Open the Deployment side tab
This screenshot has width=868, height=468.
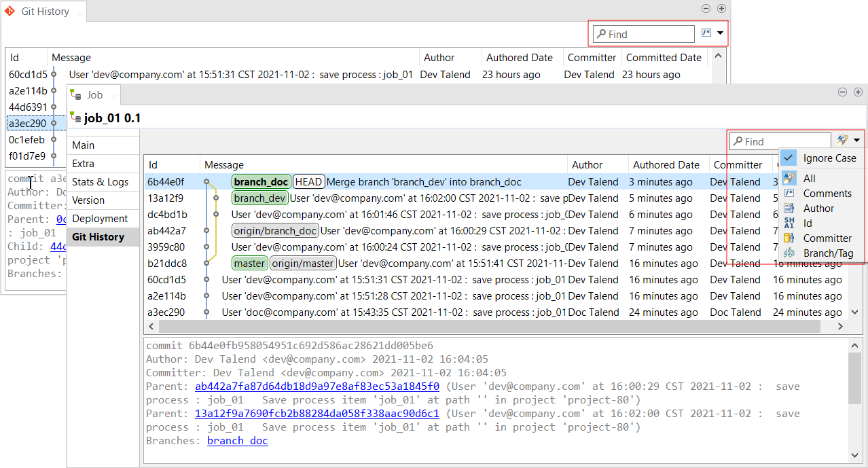[x=100, y=219]
